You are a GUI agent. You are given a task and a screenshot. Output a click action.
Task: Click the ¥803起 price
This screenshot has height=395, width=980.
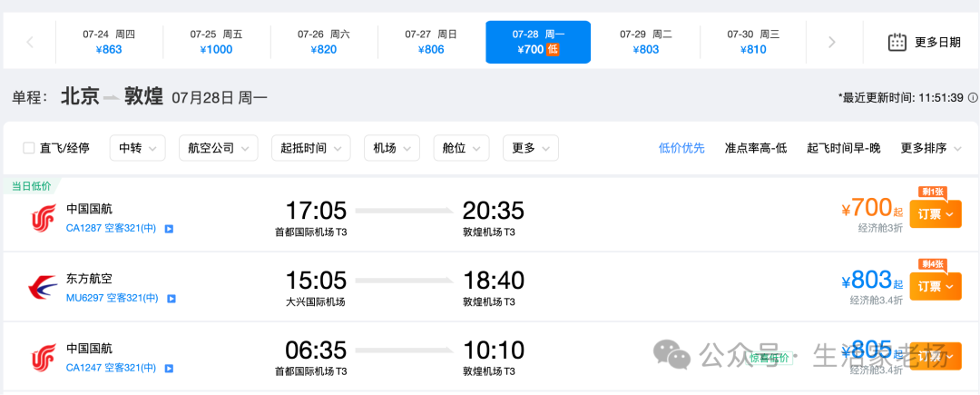[873, 280]
